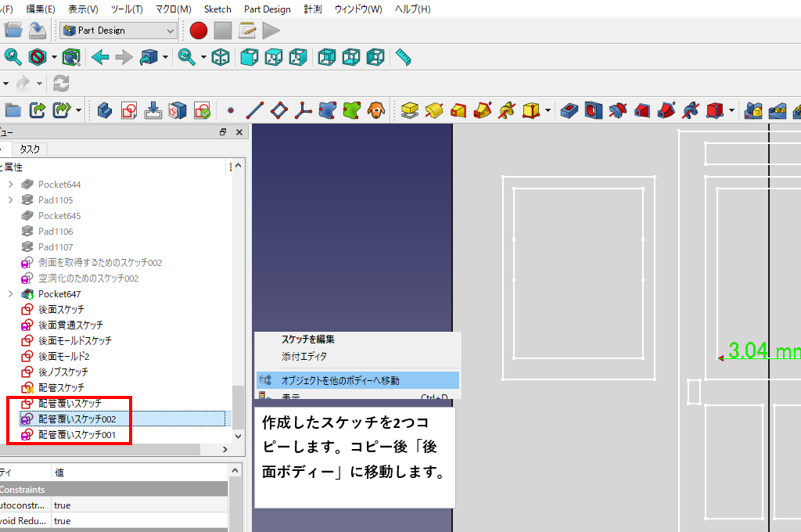Select the Pad tool icon
Screen dimensions: 801x532
coord(410,110)
